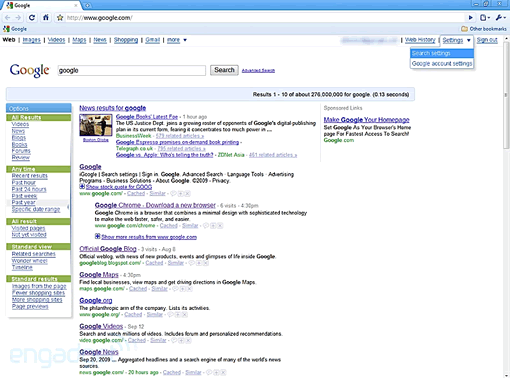The width and height of the screenshot is (510, 378).
Task: Expand Show stock quote for GOOG
Action: click(x=116, y=187)
